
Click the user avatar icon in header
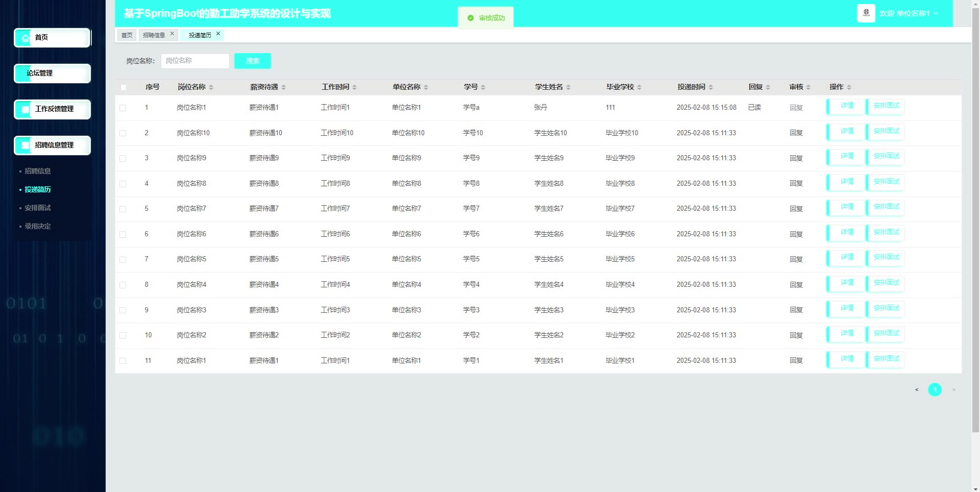pyautogui.click(x=866, y=13)
